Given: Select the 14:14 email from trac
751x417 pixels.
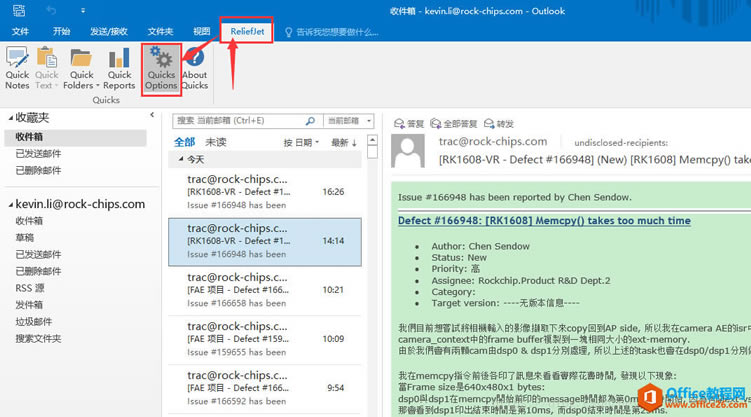Looking at the screenshot, I should pos(265,242).
